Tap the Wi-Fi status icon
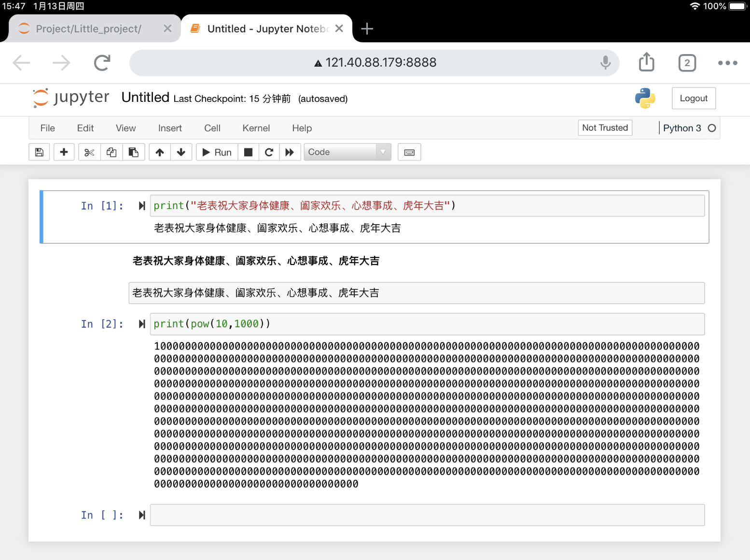Viewport: 750px width, 560px height. (x=695, y=6)
